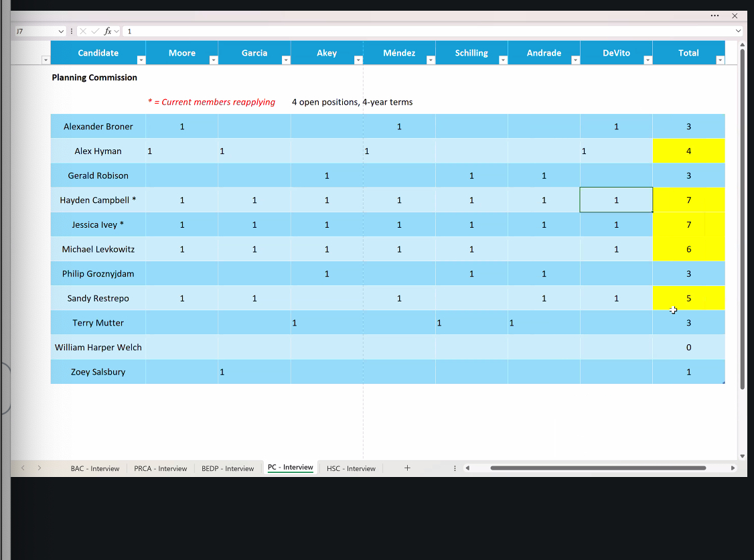This screenshot has height=560, width=754.
Task: Expand the formula bar
Action: [738, 31]
